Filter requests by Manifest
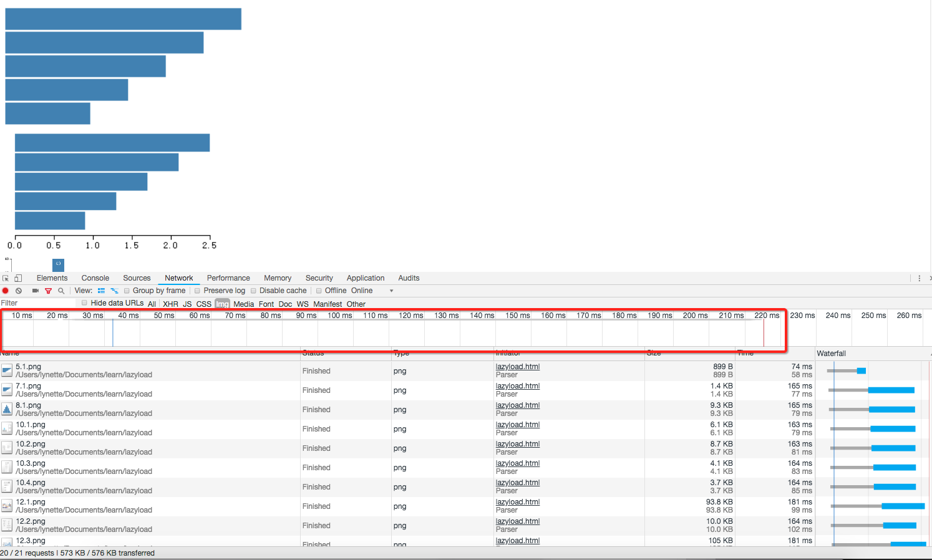The height and width of the screenshot is (560, 932). pos(328,304)
